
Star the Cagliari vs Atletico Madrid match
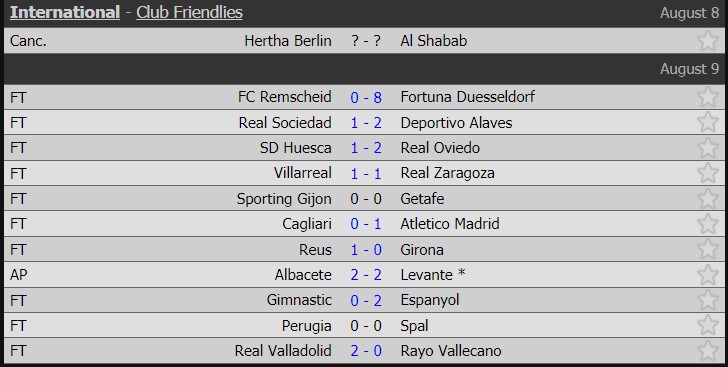(x=708, y=224)
